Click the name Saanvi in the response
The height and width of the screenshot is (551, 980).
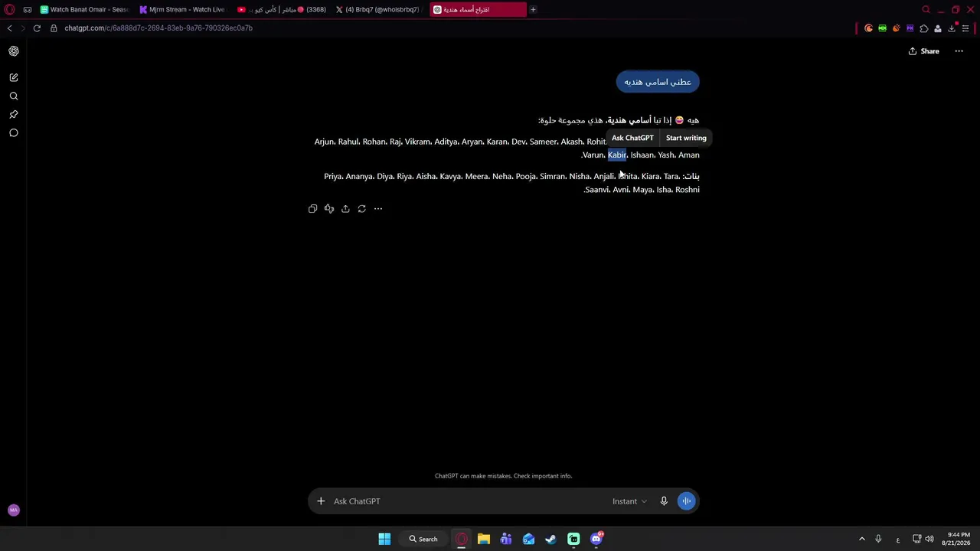[x=597, y=190]
